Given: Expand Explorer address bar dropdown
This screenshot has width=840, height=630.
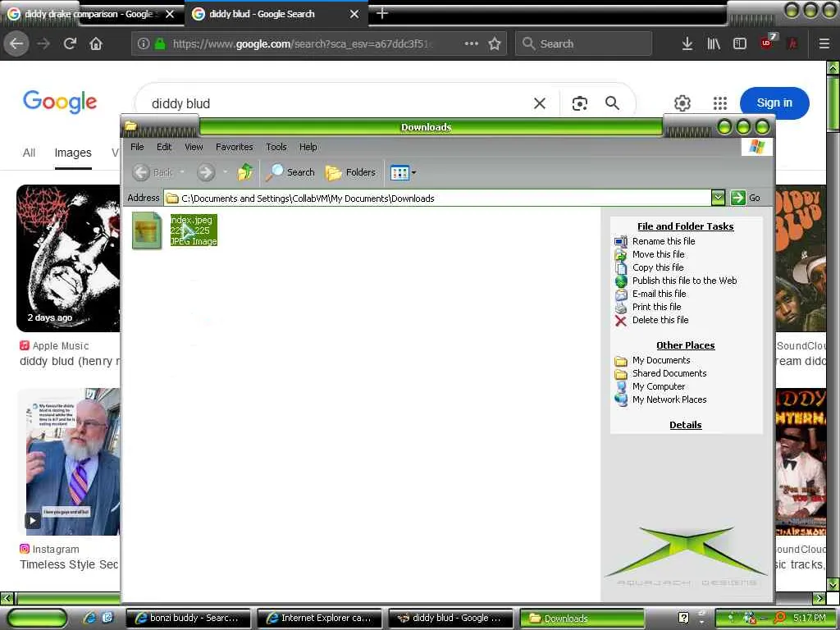Looking at the screenshot, I should [718, 198].
